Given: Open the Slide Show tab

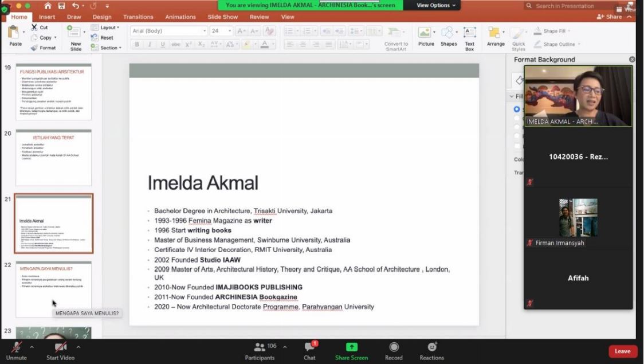Looking at the screenshot, I should [x=222, y=17].
